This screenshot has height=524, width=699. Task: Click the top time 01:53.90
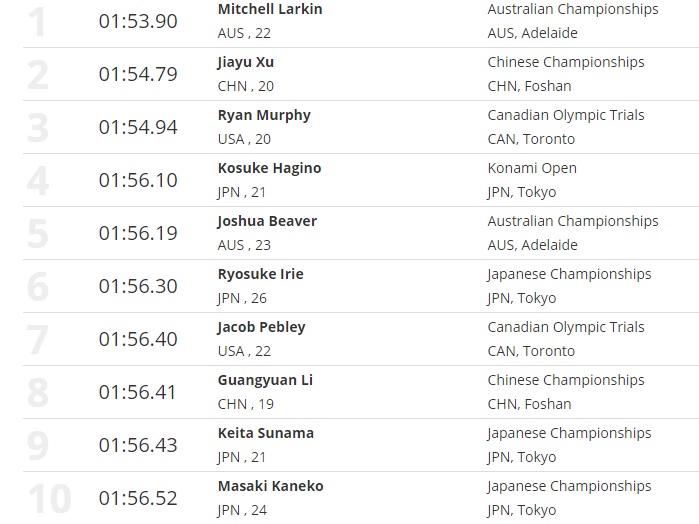(138, 21)
